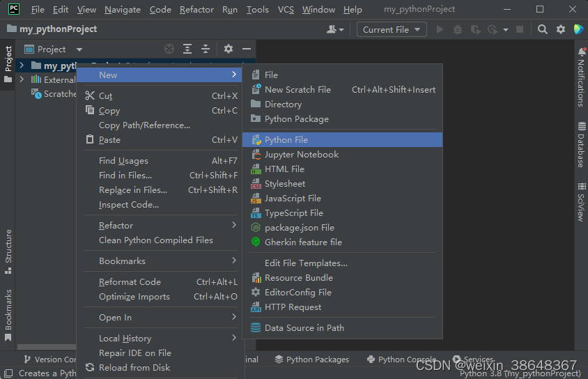This screenshot has height=379, width=588.
Task: Click the Stop square icon
Action: (519, 29)
